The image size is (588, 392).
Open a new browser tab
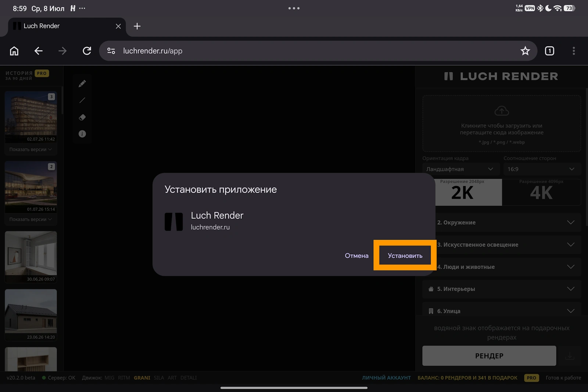pyautogui.click(x=137, y=26)
